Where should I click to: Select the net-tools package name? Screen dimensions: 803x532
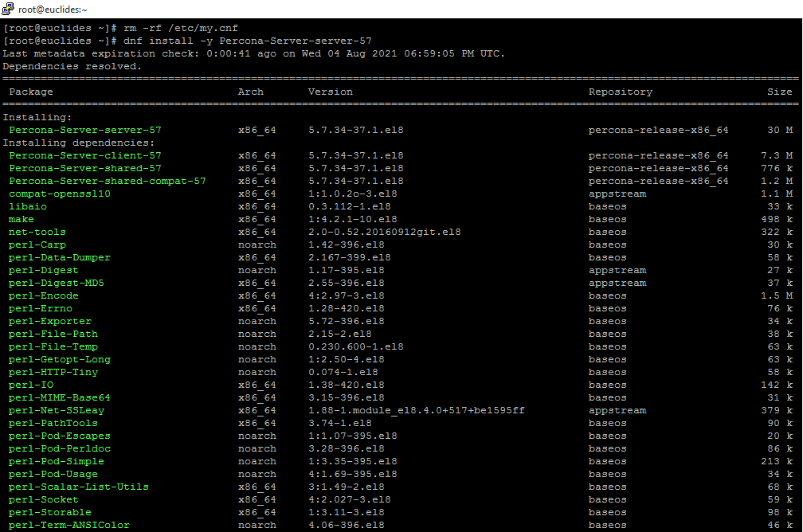tap(37, 232)
